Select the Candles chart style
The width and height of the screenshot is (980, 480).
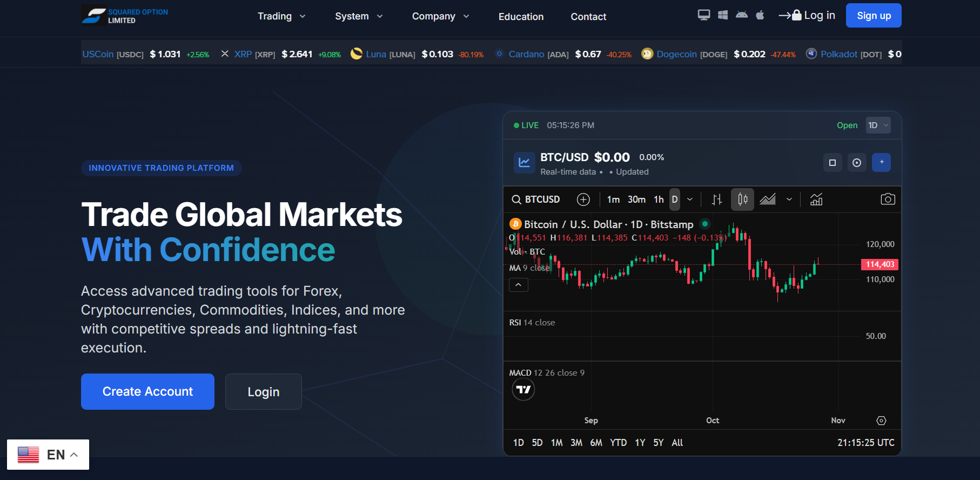coord(743,199)
